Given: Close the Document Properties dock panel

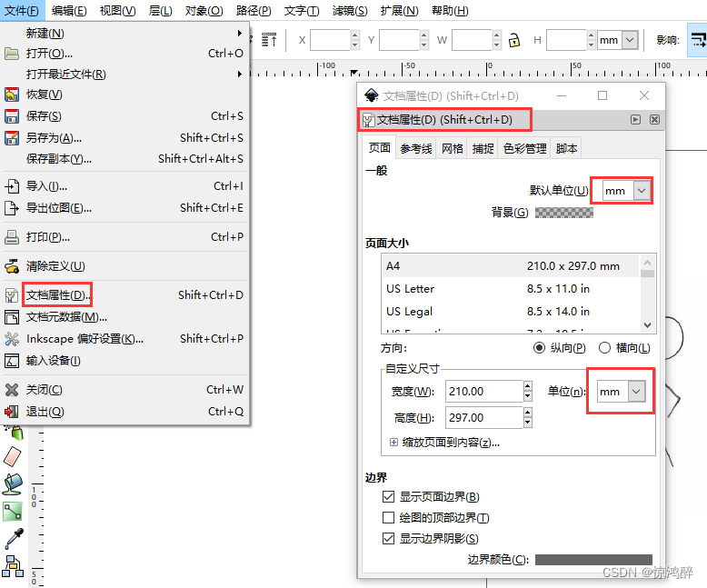Looking at the screenshot, I should pyautogui.click(x=654, y=119).
